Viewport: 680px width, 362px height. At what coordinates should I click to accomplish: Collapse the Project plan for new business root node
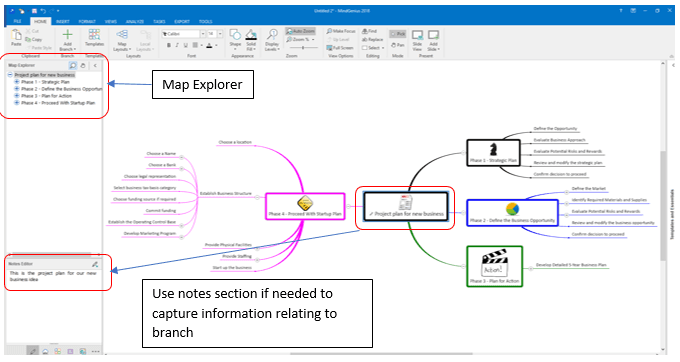coord(10,75)
